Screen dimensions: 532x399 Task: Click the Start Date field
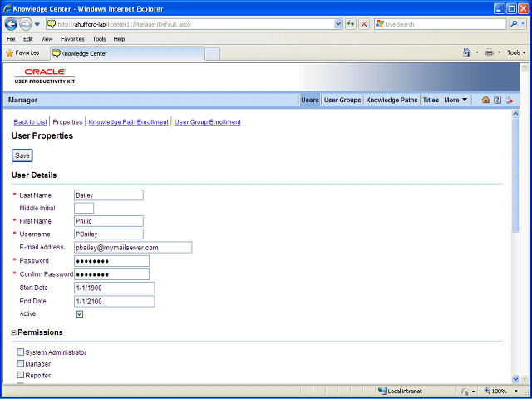pyautogui.click(x=115, y=288)
